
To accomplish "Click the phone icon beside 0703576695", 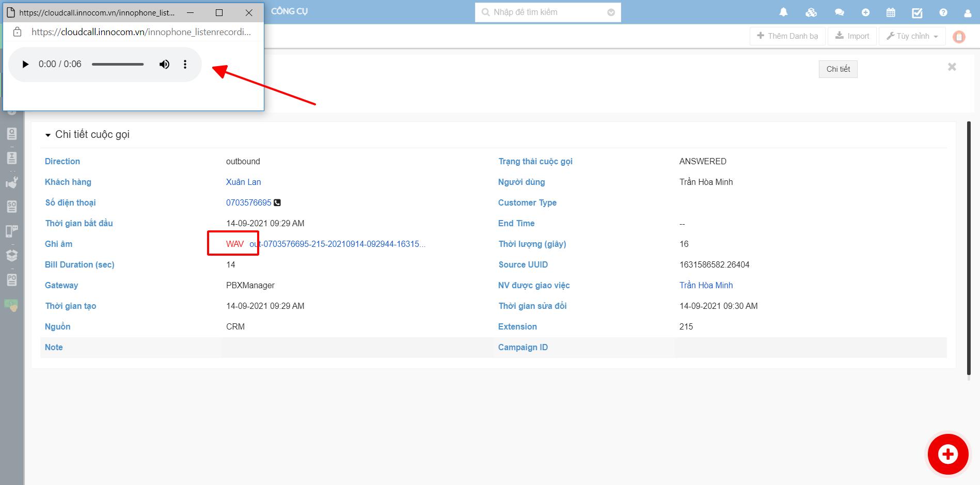I will click(277, 202).
